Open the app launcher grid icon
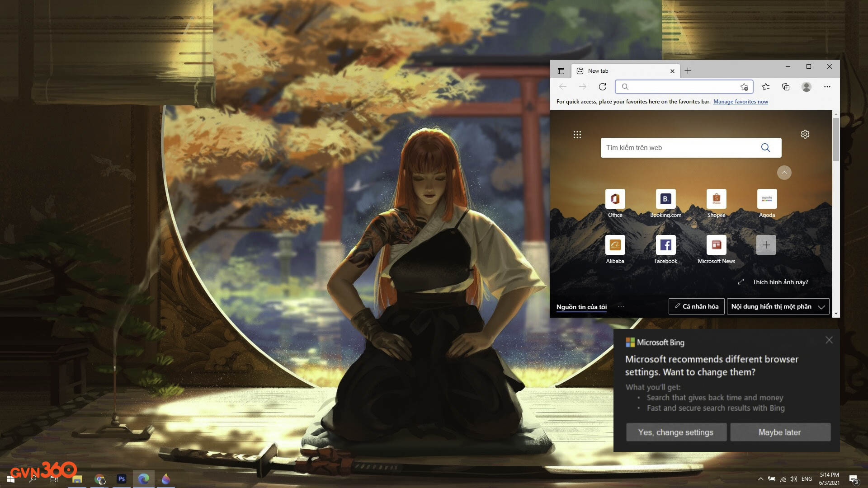Viewport: 868px width, 488px height. coord(577,135)
